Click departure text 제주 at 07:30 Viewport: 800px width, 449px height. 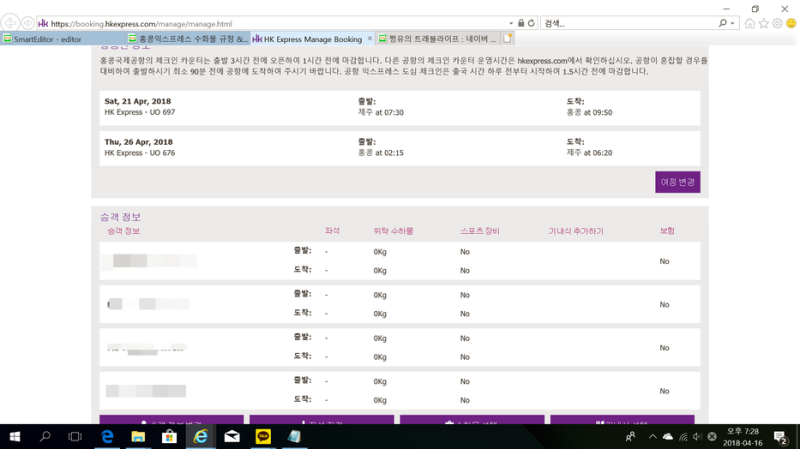click(381, 112)
